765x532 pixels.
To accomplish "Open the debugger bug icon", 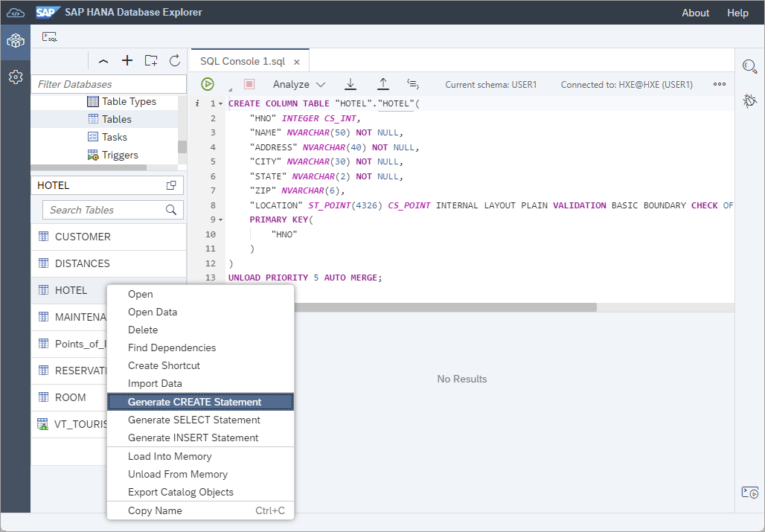I will [750, 100].
